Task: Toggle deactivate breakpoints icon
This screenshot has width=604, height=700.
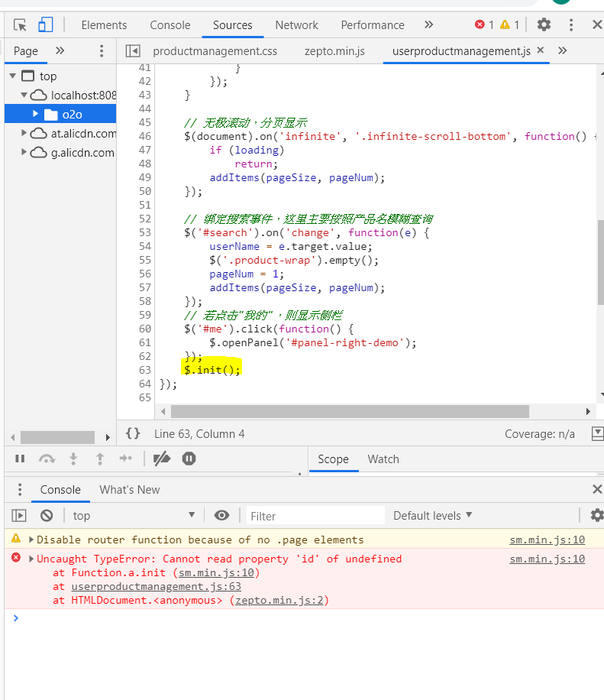Action: pos(161,459)
